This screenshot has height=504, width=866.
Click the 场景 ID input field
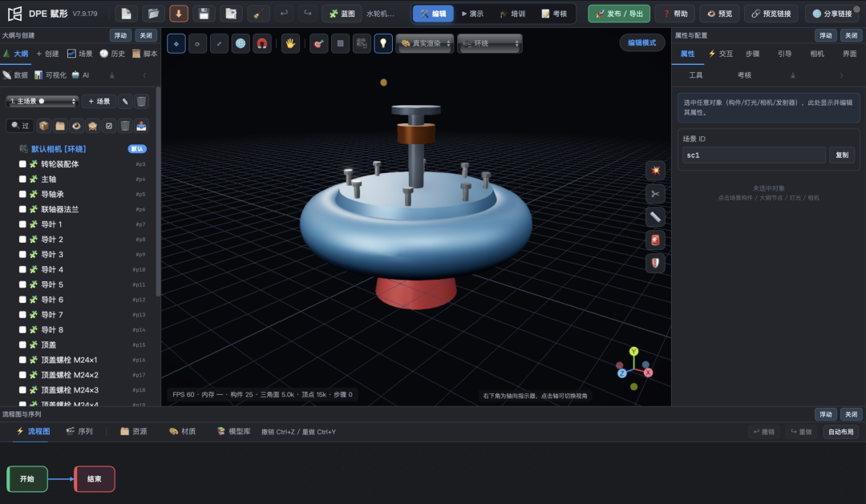pyautogui.click(x=754, y=155)
